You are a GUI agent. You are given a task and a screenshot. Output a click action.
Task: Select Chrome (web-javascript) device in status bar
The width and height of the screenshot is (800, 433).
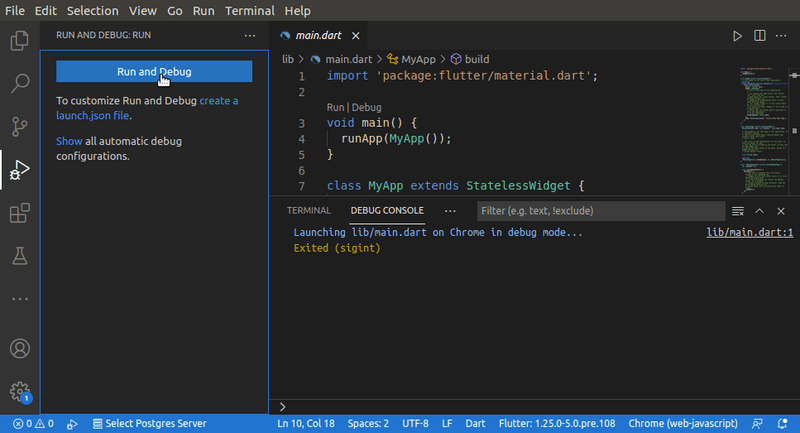click(x=683, y=423)
